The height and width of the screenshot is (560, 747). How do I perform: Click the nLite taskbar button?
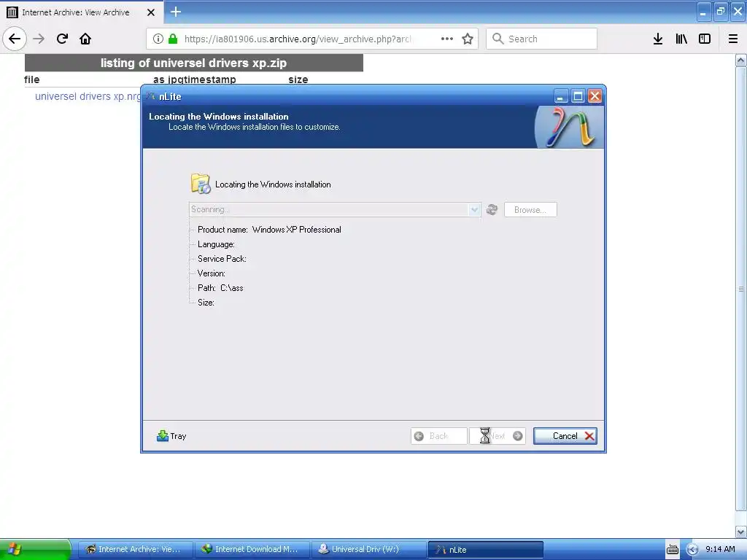coord(485,550)
